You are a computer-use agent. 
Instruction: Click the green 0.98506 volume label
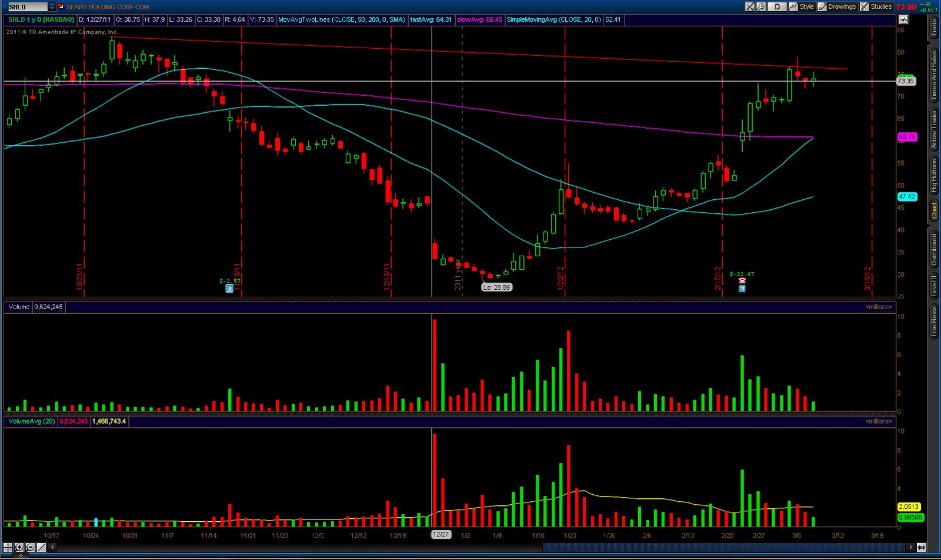[910, 517]
